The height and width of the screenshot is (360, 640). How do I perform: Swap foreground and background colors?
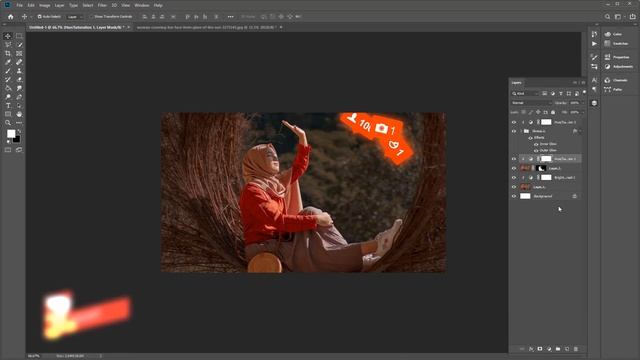pos(19,131)
